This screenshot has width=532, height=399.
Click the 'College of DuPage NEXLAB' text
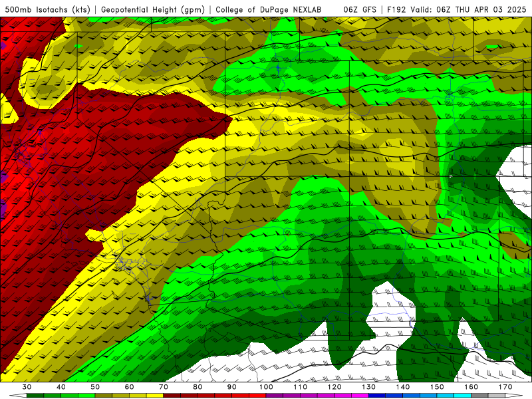[269, 9]
